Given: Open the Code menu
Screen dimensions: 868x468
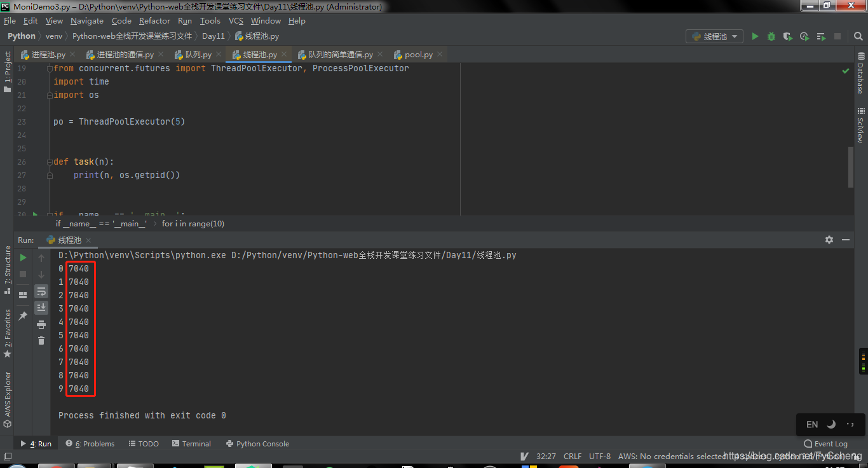Looking at the screenshot, I should click(121, 21).
